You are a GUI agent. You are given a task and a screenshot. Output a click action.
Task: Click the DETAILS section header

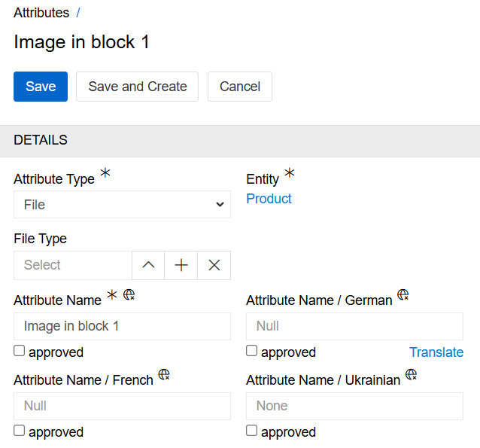click(x=41, y=140)
